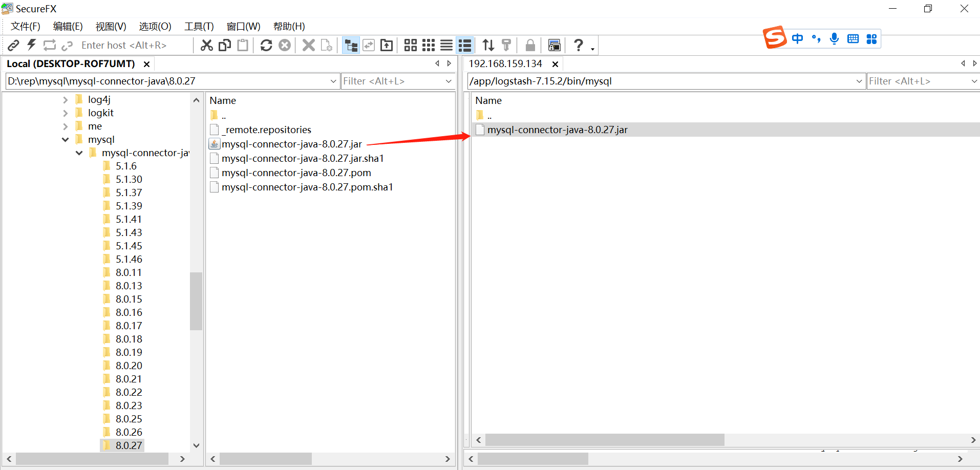Click the synchronized browsing icon
This screenshot has height=470, width=980.
(x=369, y=46)
